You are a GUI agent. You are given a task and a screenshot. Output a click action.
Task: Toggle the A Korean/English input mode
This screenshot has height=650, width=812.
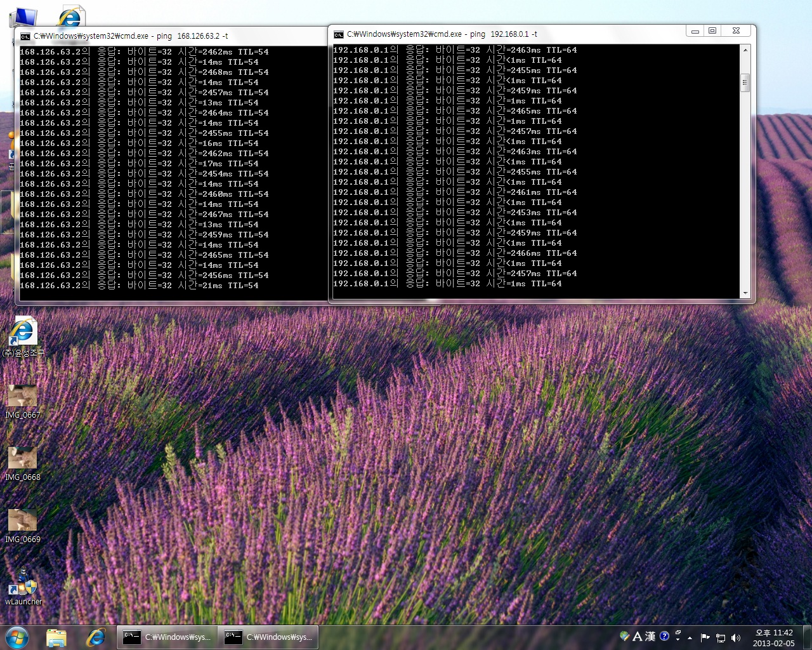638,636
